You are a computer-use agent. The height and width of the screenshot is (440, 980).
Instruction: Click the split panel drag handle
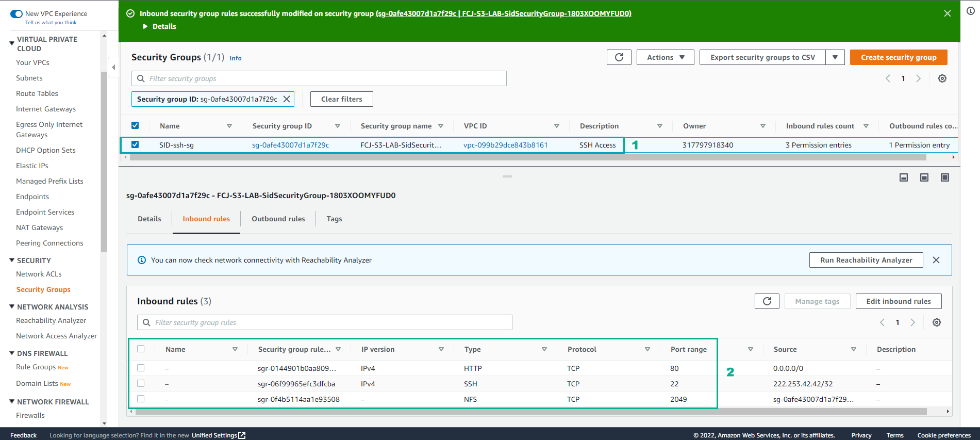tap(507, 176)
